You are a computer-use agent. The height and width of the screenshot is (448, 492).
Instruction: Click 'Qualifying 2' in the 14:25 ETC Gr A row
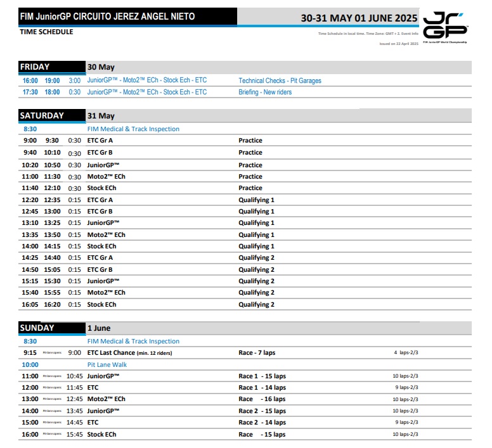256,258
